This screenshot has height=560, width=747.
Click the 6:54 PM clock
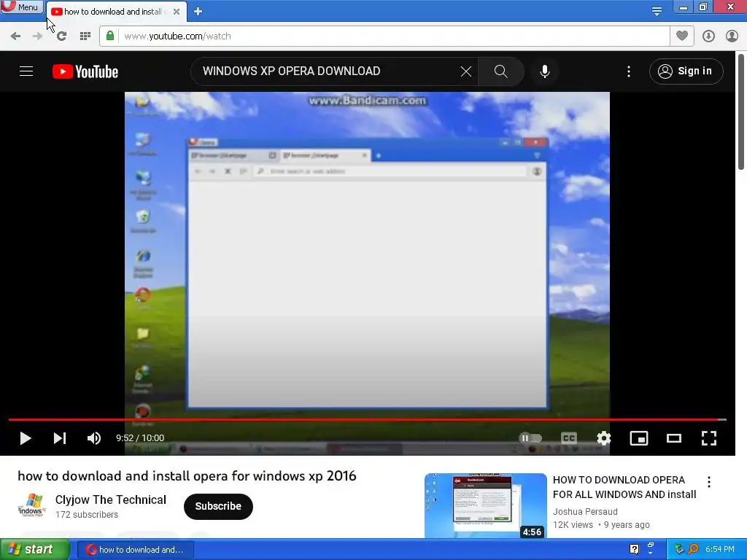tap(720, 550)
